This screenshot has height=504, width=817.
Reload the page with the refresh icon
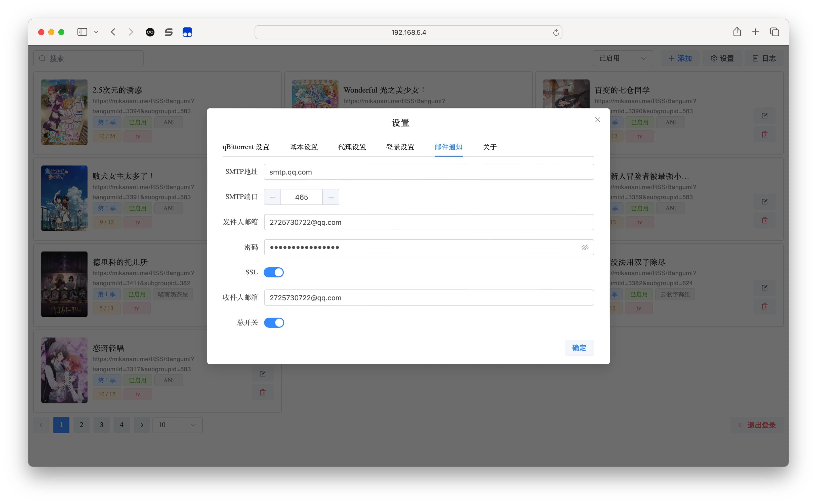coord(556,32)
